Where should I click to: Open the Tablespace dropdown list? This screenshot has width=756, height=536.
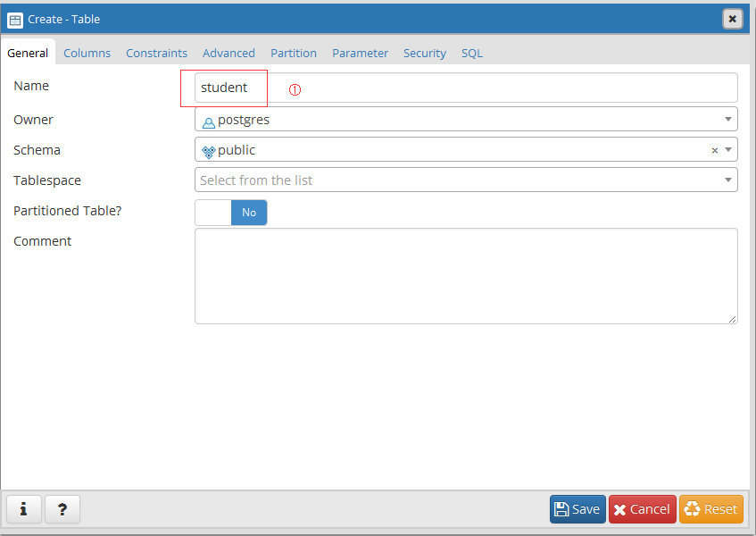click(x=466, y=180)
